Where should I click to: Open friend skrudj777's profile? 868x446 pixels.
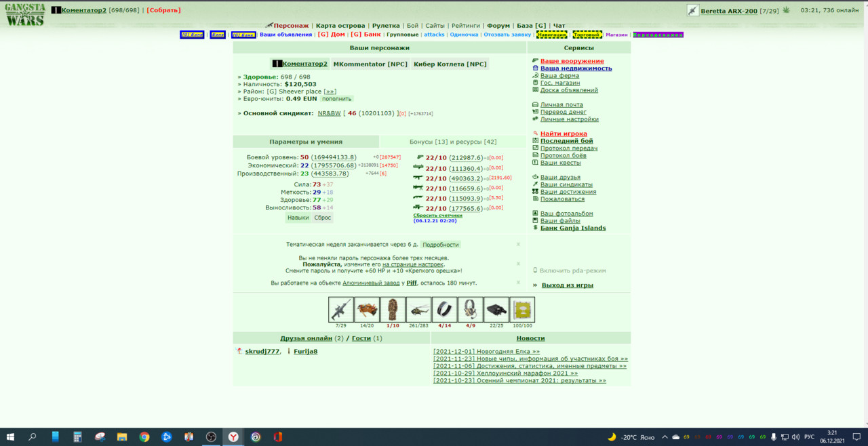262,351
